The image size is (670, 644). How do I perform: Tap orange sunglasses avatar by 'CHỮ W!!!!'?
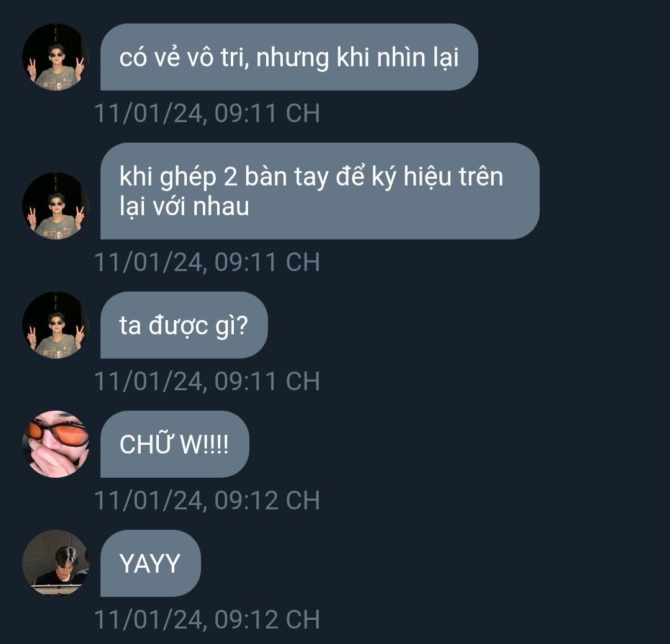(56, 444)
